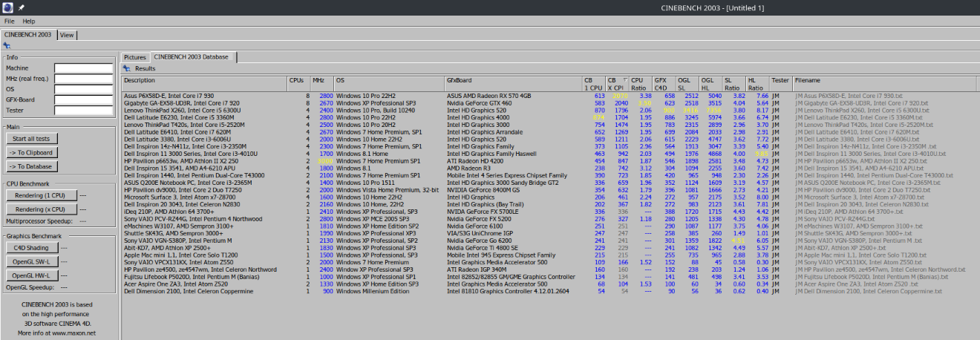Click NVIDIA GeForce 8400M GS graphics board cell
Viewport: 980px width, 340px height.
click(483, 189)
